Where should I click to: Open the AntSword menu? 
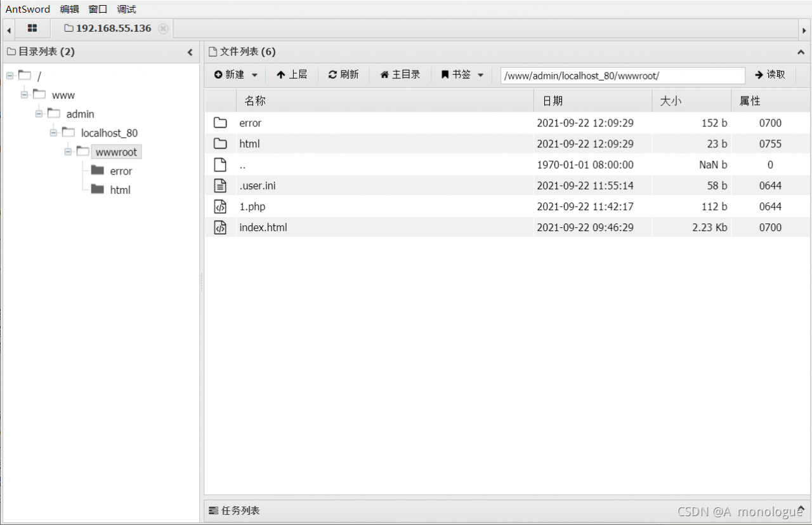tap(28, 9)
